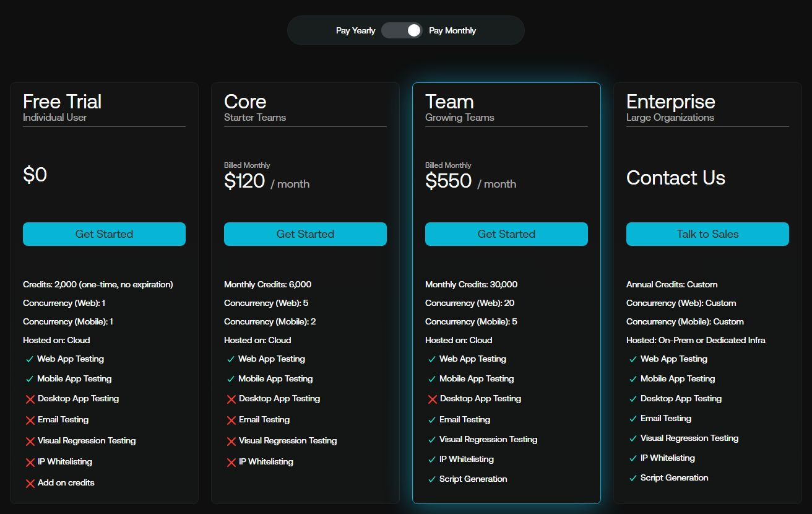Select the "Large Organizations" subtitle

coord(670,117)
